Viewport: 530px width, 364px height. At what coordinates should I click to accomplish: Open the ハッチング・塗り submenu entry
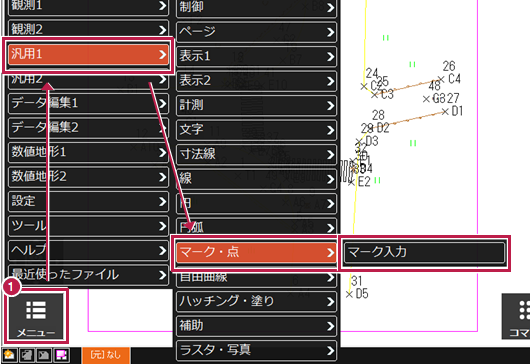[x=256, y=301]
